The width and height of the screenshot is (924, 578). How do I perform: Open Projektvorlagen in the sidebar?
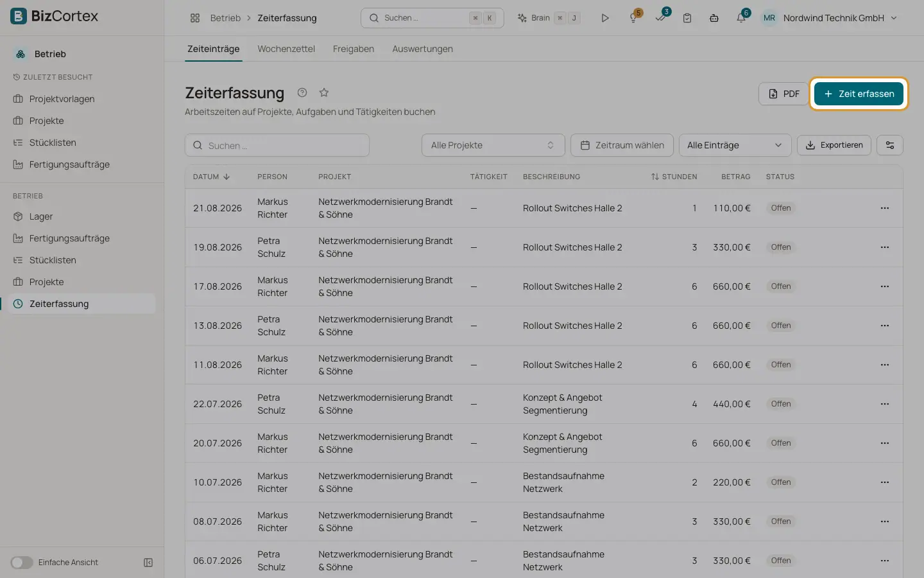pyautogui.click(x=62, y=99)
